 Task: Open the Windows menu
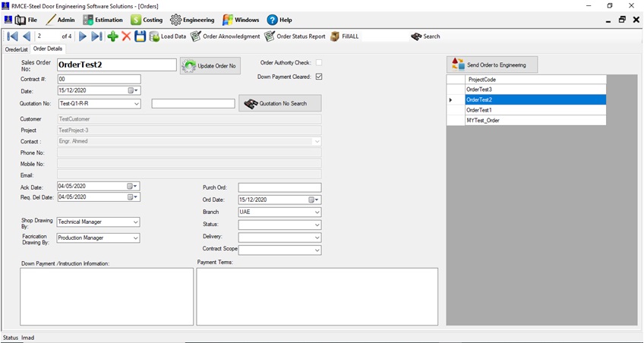point(241,20)
